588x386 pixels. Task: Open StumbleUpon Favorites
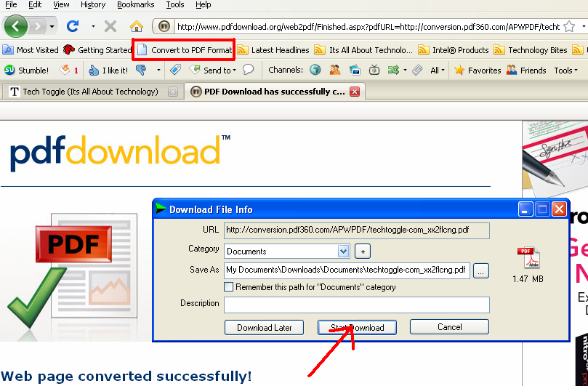click(x=478, y=70)
